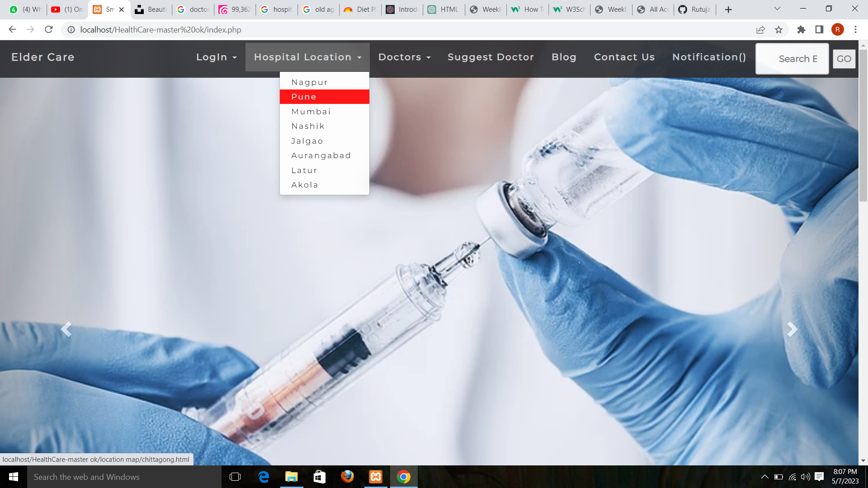The height and width of the screenshot is (488, 868).
Task: Open the speaker volume control in system tray
Action: [805, 477]
